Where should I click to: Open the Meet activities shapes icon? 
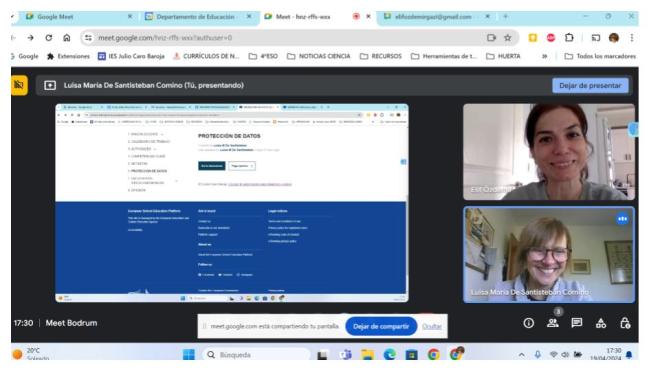point(601,323)
